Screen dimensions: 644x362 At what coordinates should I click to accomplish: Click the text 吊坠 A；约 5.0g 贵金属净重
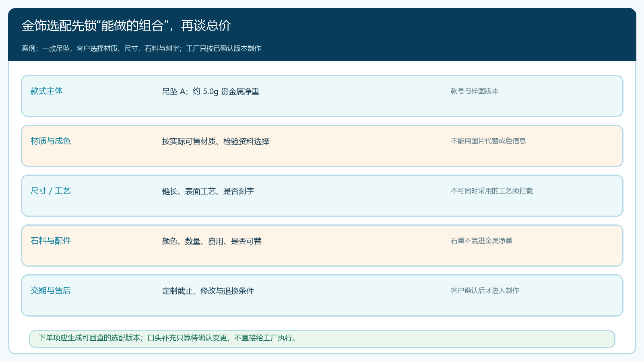211,91
